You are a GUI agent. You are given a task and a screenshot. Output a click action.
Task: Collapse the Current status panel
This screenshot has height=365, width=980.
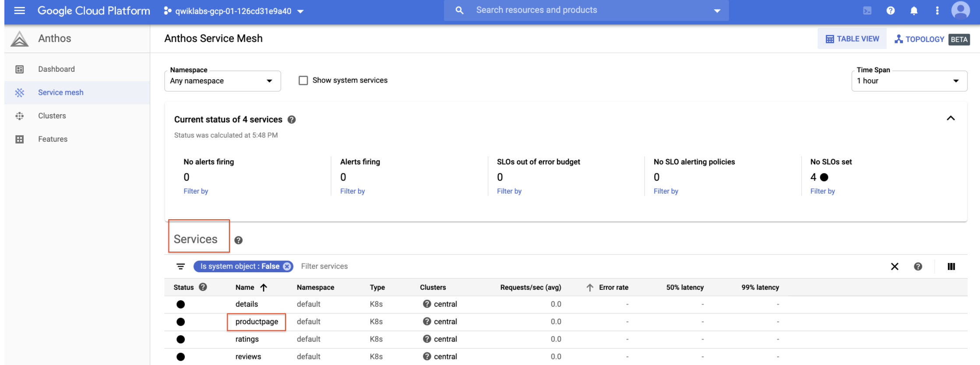[x=951, y=118]
